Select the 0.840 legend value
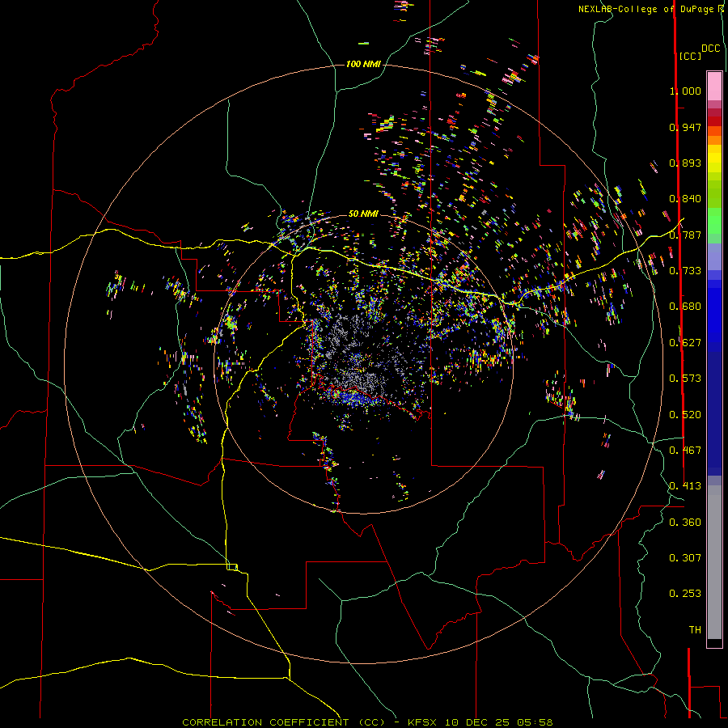 tap(685, 199)
